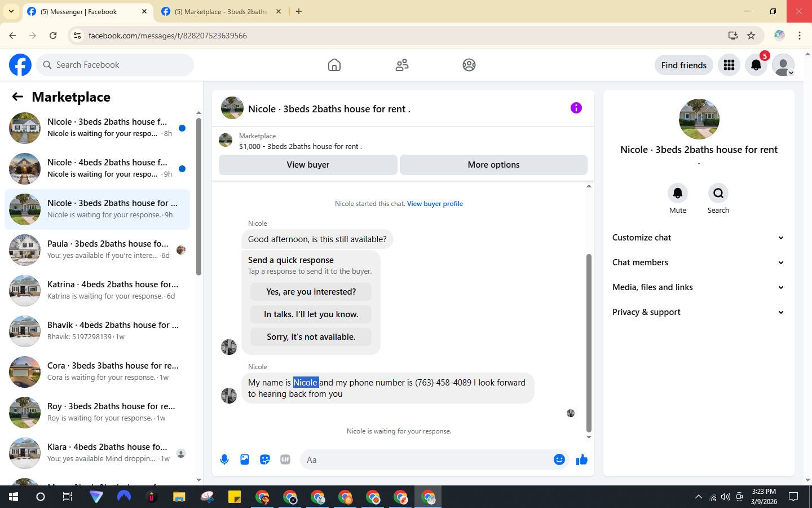Bookmark this page star icon

(751, 36)
